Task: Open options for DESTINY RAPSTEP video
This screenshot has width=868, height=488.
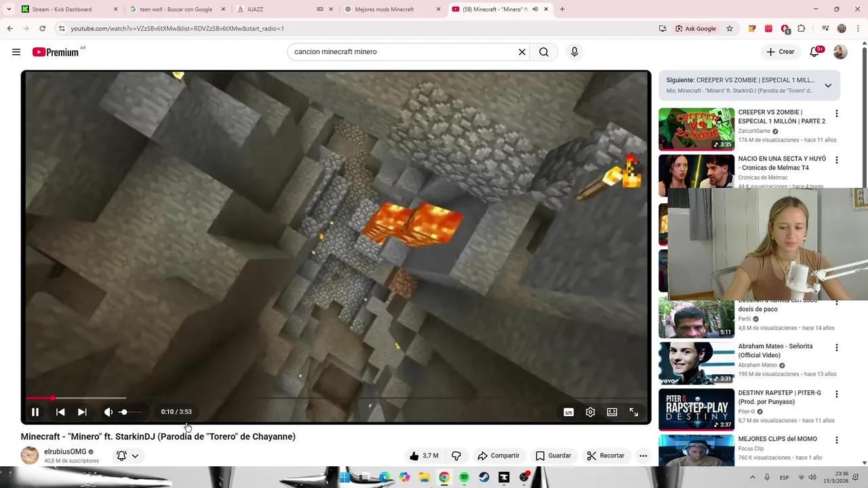Action: [x=836, y=394]
